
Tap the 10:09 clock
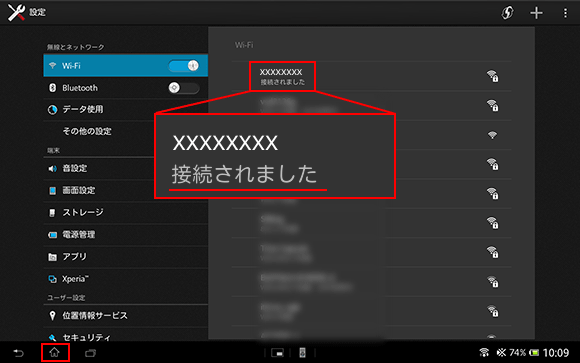click(x=556, y=353)
